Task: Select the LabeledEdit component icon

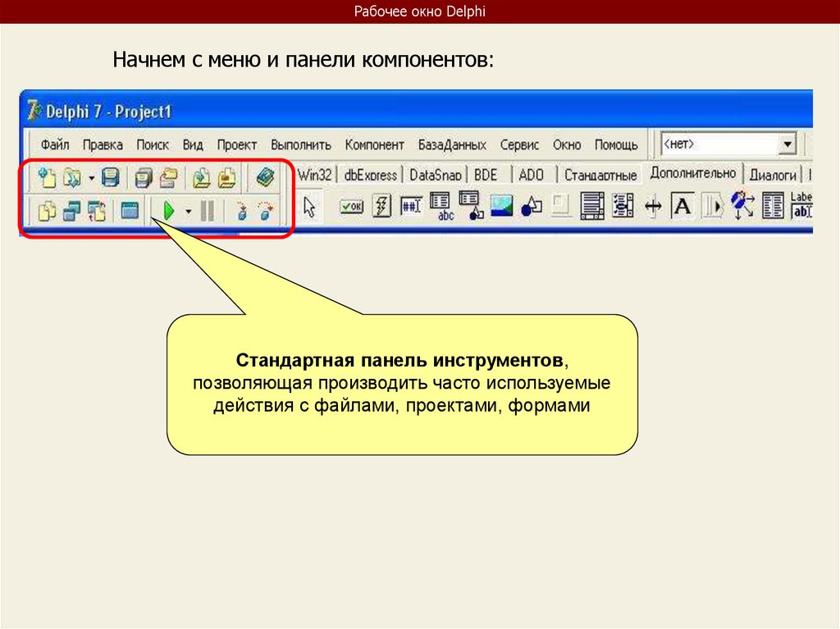Action: point(801,206)
